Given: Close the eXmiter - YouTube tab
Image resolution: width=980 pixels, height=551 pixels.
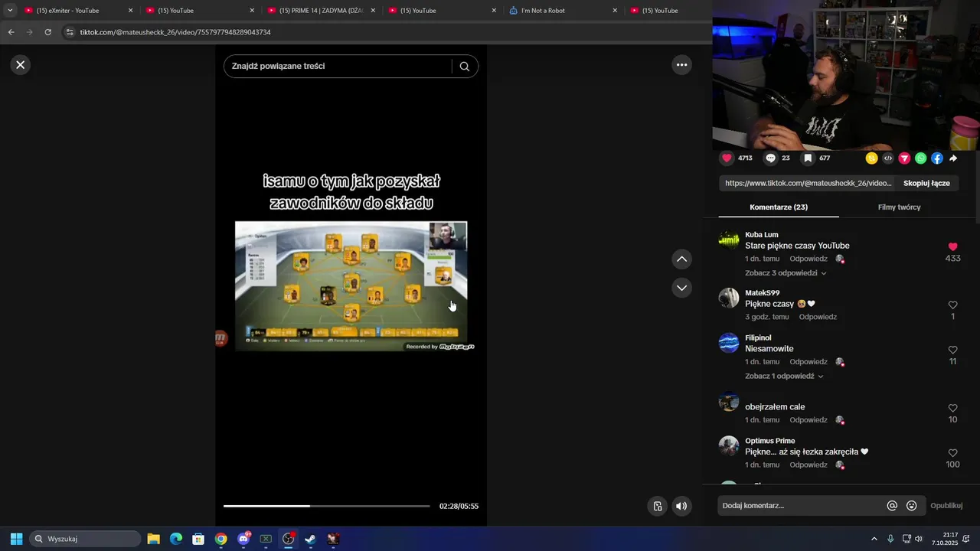Looking at the screenshot, I should [130, 11].
